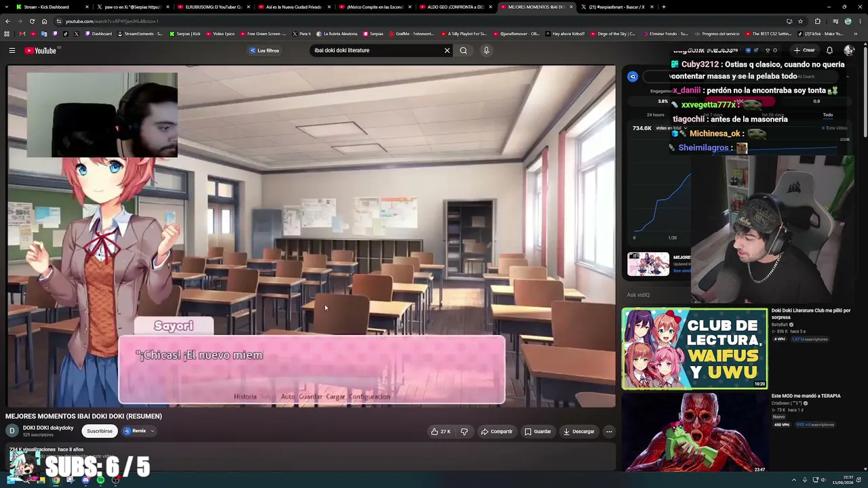The height and width of the screenshot is (488, 868).
Task: Open 'Este MOD me mandó a TERAPIA' title
Action: point(806,396)
